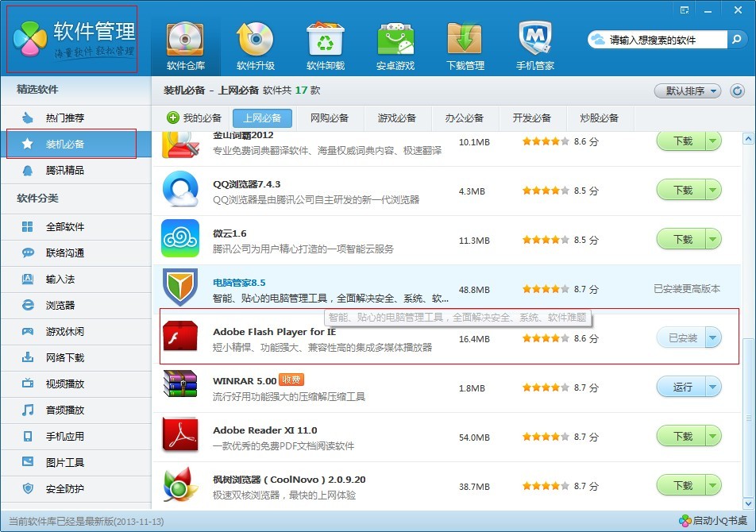Click the search magnifier icon
This screenshot has width=756, height=532.
(x=736, y=40)
